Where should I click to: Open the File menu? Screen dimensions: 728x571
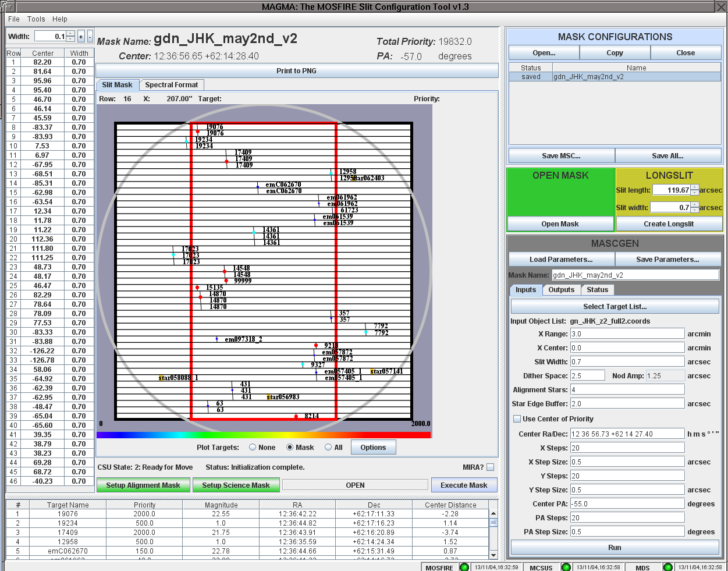coord(14,19)
